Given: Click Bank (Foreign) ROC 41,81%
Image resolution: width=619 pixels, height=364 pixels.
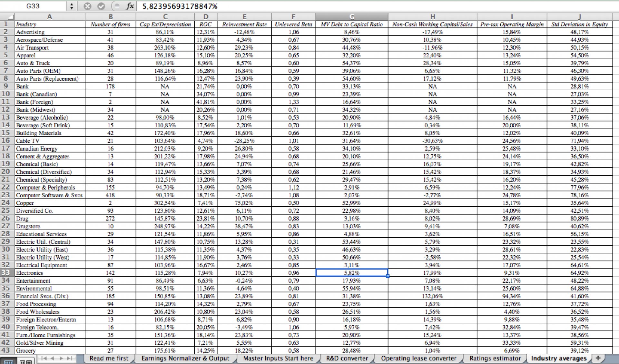Looking at the screenshot, I should tap(206, 102).
